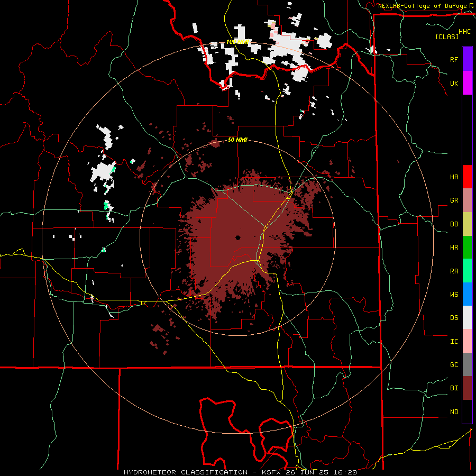476x476 pixels.
Task: Click the HHC product label
Action: click(x=465, y=32)
